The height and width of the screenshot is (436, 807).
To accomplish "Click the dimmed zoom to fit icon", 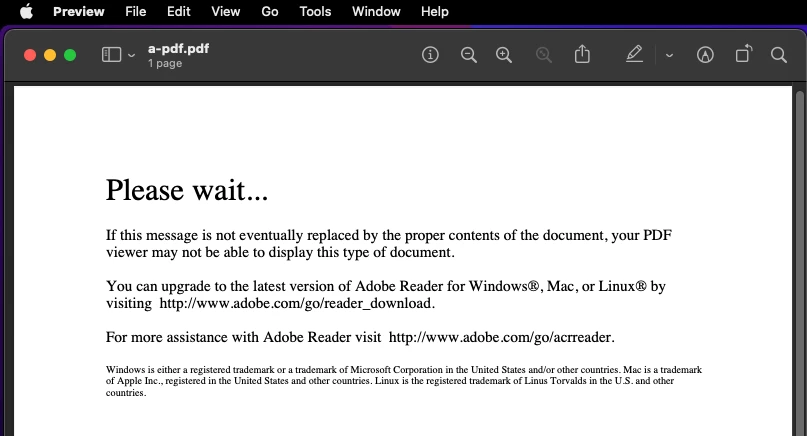I will click(x=543, y=55).
